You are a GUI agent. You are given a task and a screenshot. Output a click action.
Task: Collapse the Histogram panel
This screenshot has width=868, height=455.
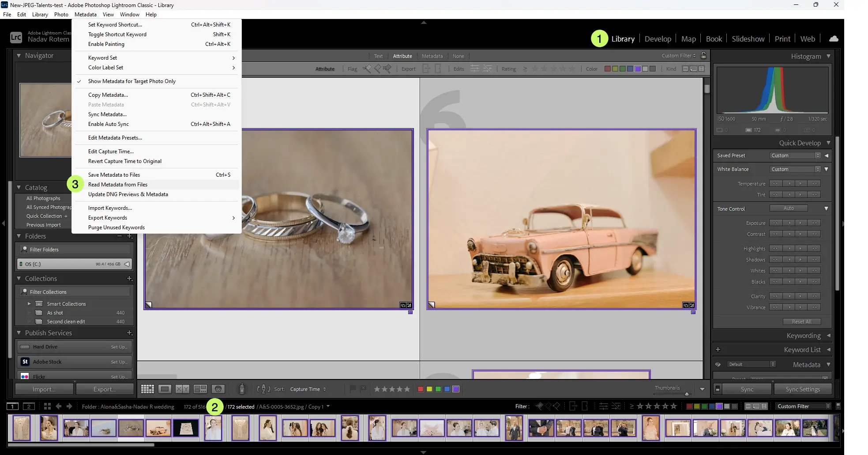(x=828, y=56)
